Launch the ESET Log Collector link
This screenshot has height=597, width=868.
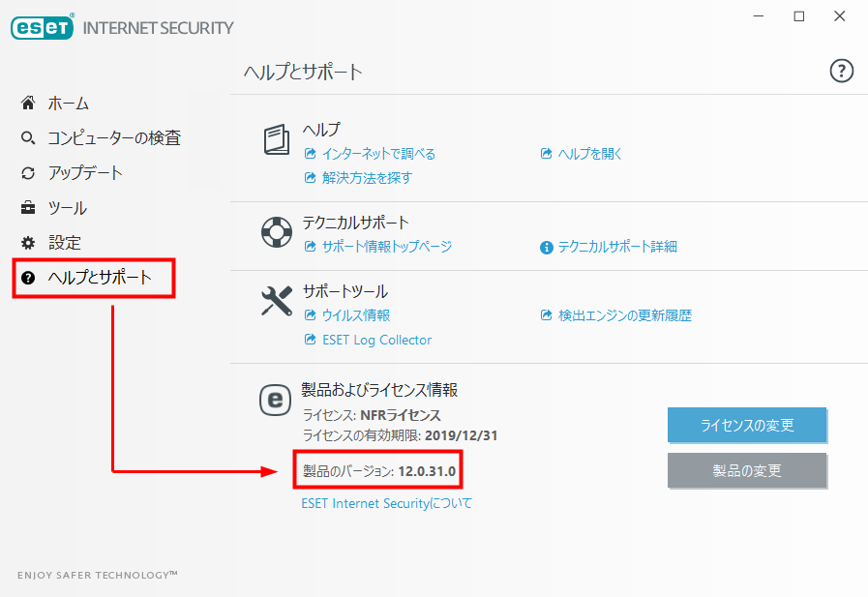pyautogui.click(x=376, y=340)
